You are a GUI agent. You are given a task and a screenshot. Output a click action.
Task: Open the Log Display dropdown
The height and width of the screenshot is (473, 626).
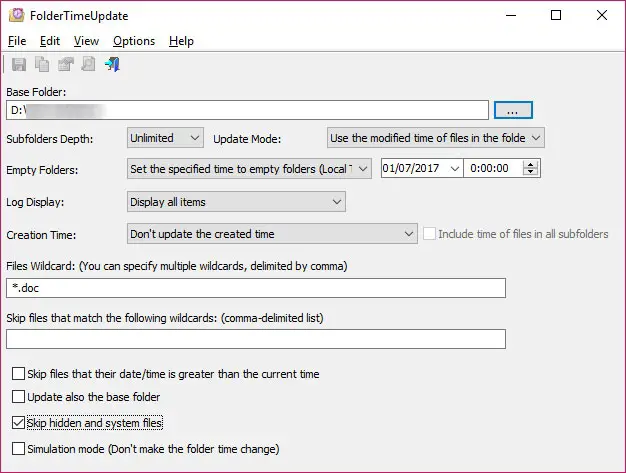click(236, 202)
